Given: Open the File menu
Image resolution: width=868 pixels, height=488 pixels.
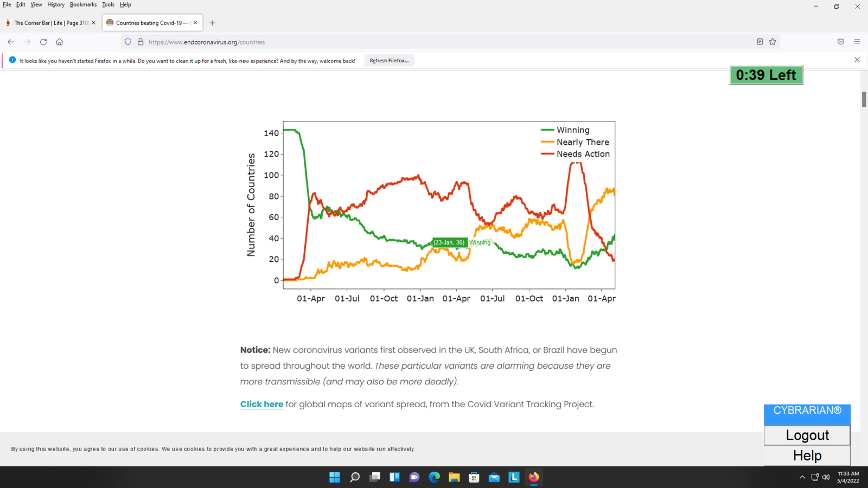Looking at the screenshot, I should [7, 4].
